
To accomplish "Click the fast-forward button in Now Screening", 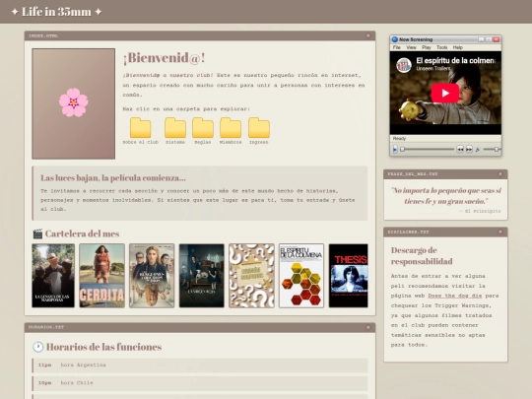I will tap(469, 150).
